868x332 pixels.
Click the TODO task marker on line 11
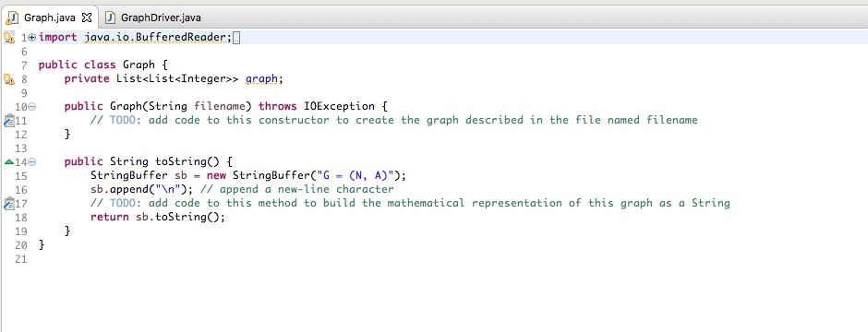coord(8,121)
